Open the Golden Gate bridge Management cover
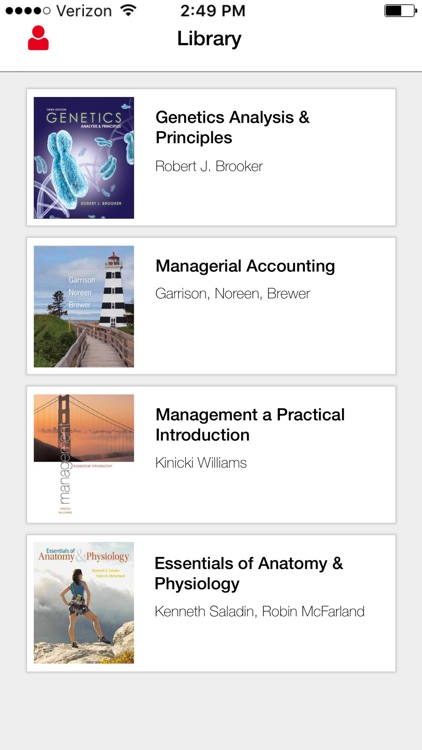Screen dimensions: 422x750 (84, 454)
